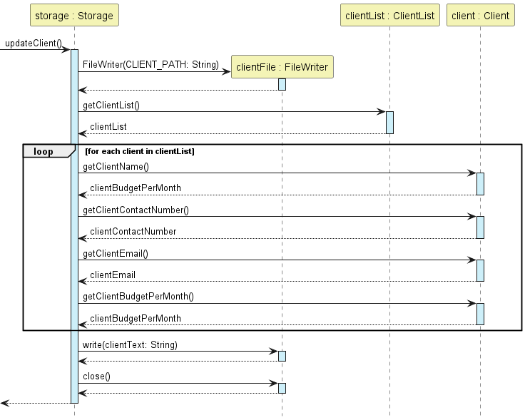Click the clientContactNumber return label

[x=133, y=231]
